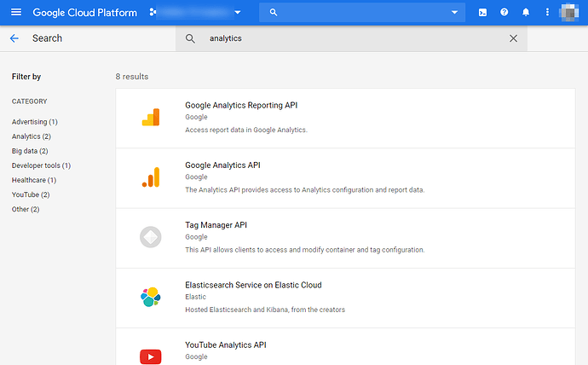Open the hamburger navigation menu
The height and width of the screenshot is (365, 588).
coord(15,13)
